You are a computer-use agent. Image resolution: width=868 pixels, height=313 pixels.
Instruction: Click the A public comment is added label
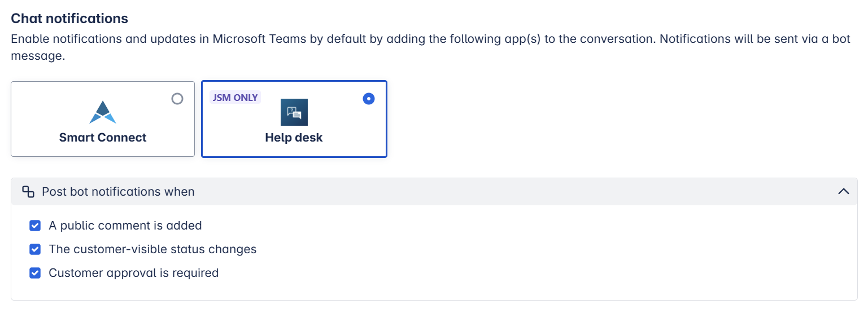pyautogui.click(x=125, y=226)
